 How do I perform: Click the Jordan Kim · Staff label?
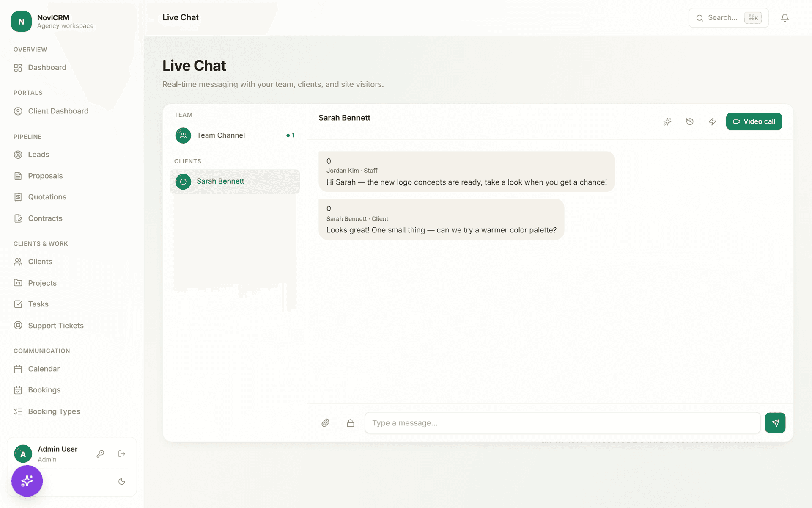click(x=352, y=171)
